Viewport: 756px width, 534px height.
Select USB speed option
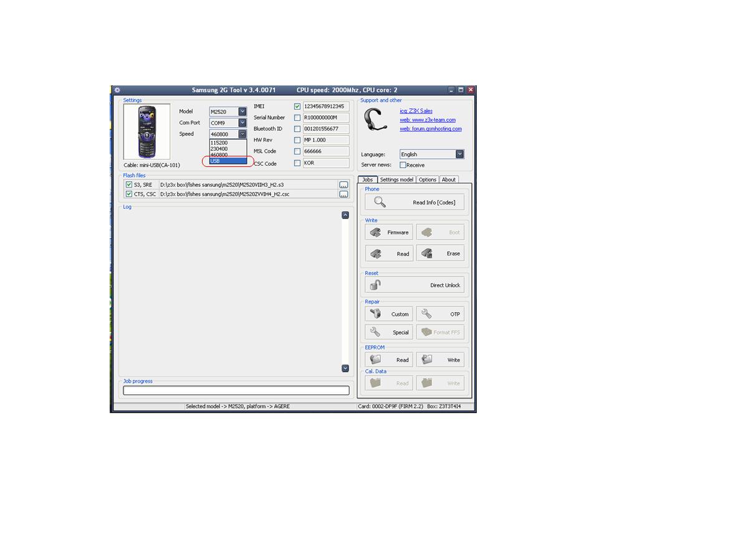(228, 161)
